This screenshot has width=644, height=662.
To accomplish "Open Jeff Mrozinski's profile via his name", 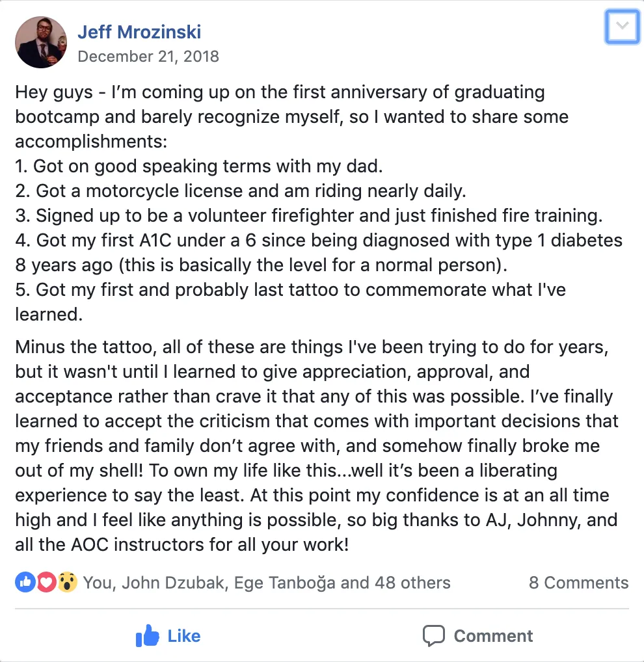I will pos(139,32).
